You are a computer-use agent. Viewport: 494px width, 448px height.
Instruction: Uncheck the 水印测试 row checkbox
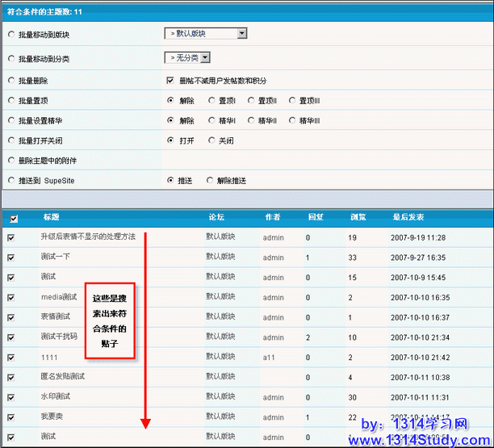[11, 396]
